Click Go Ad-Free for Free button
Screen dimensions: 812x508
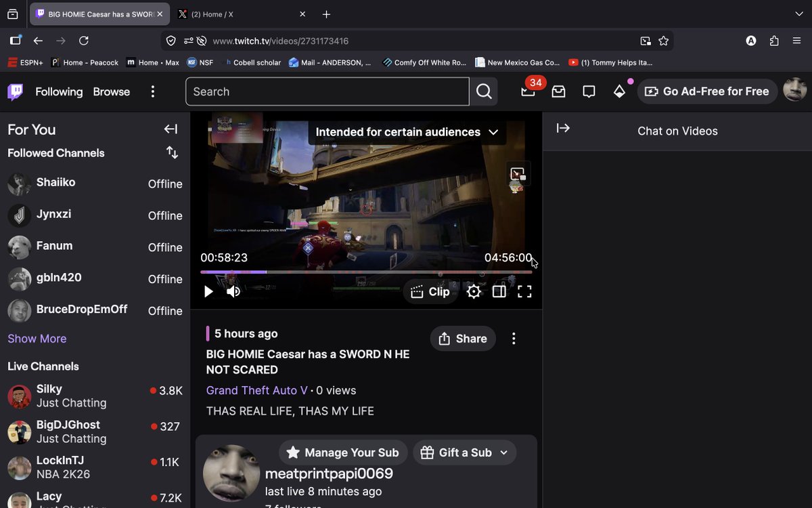point(706,91)
